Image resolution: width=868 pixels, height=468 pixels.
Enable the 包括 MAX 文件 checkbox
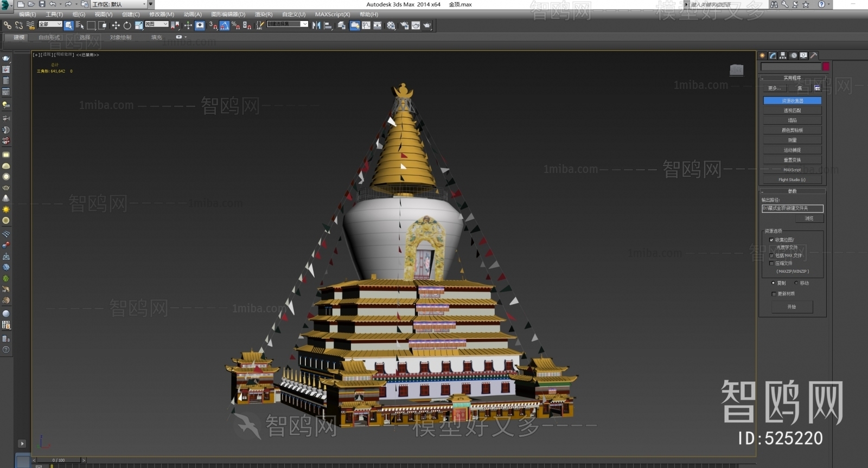[x=772, y=255]
